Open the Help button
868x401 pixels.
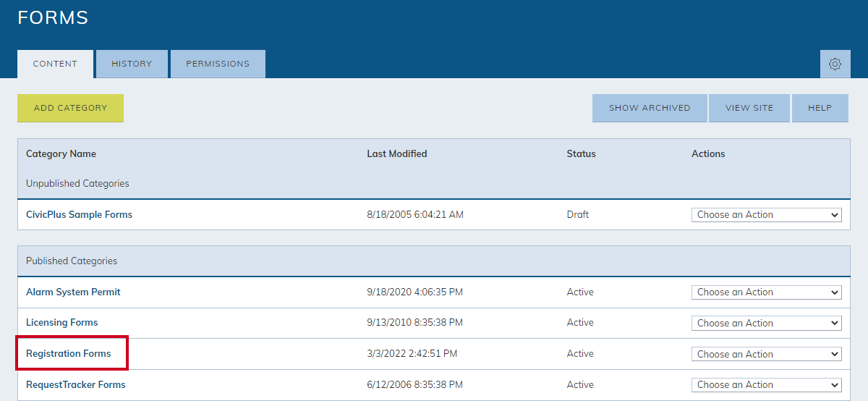click(820, 108)
